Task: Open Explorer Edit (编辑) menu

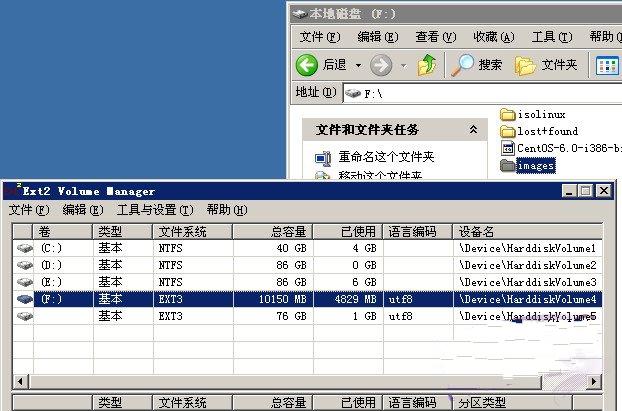Action: tap(378, 37)
